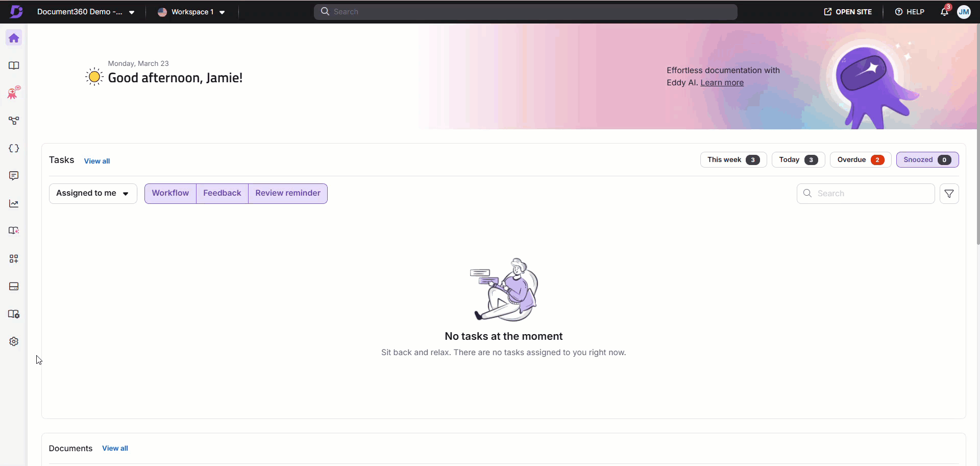Expand the Assigned to me dropdown
Screen dimensions: 980x466
coord(93,194)
